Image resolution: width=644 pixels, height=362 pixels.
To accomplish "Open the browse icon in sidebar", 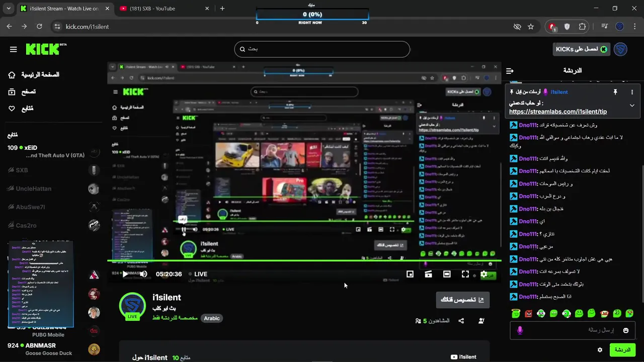I will (x=12, y=92).
